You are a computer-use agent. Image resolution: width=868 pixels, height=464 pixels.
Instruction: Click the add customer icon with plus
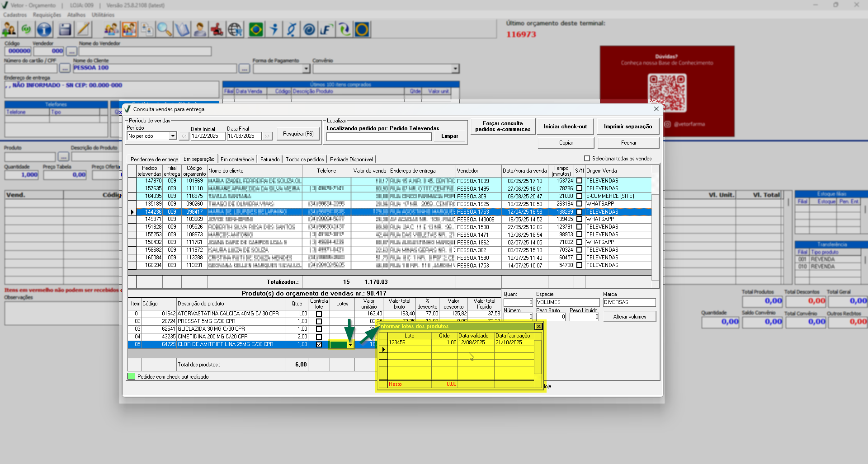(9, 30)
